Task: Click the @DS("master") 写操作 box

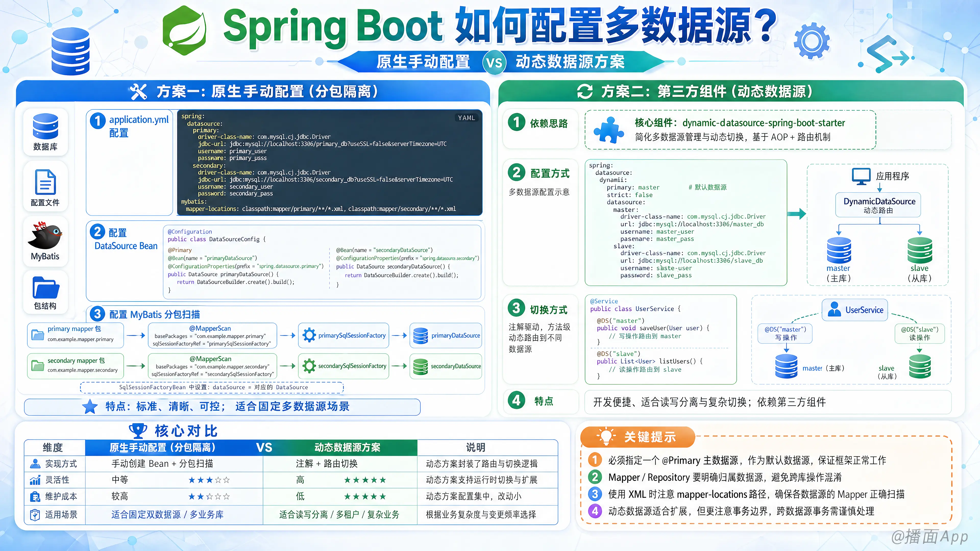Action: (x=785, y=333)
